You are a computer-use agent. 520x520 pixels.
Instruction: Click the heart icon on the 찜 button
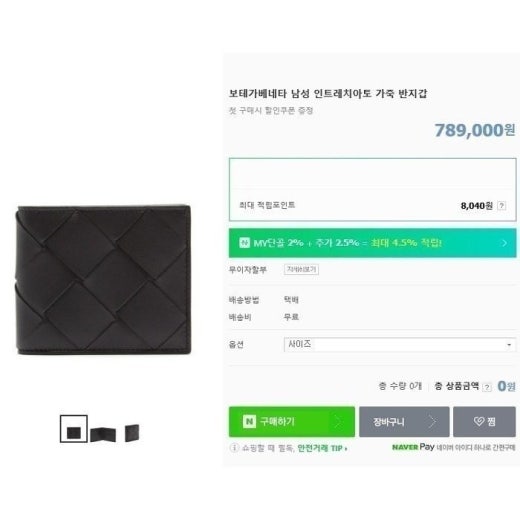pos(479,422)
